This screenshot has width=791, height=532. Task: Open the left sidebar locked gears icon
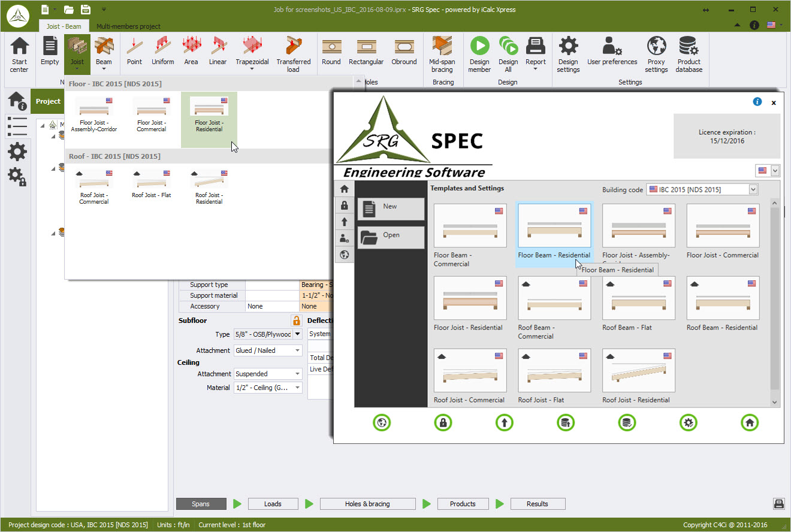point(17,177)
